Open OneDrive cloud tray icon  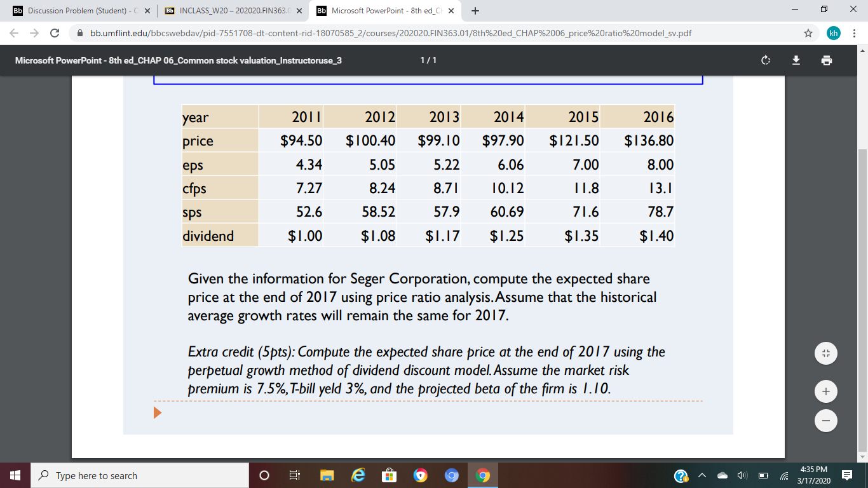[724, 475]
